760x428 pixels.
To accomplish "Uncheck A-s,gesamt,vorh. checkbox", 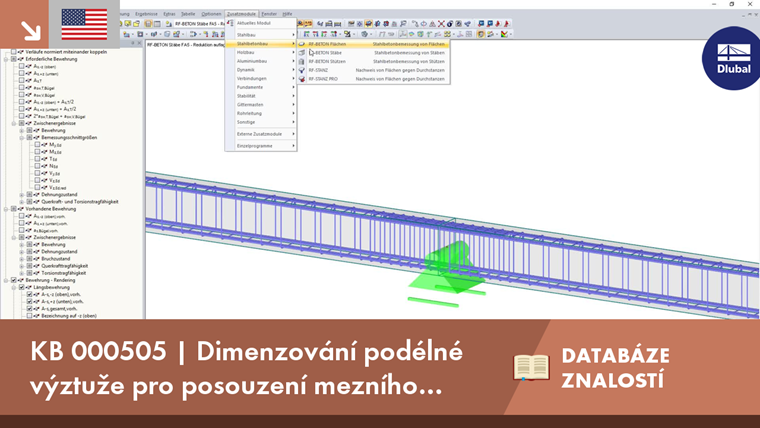I will pyautogui.click(x=30, y=309).
